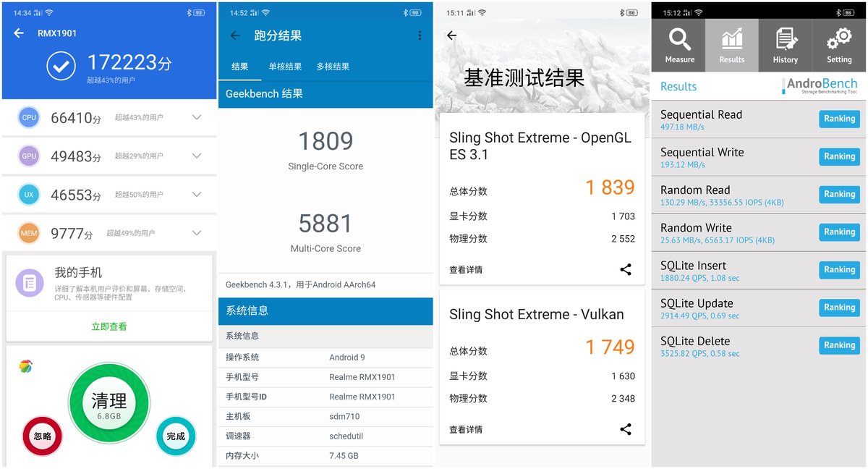Tap the 1 839 OpenGL overall score
868x469 pixels.
(610, 187)
